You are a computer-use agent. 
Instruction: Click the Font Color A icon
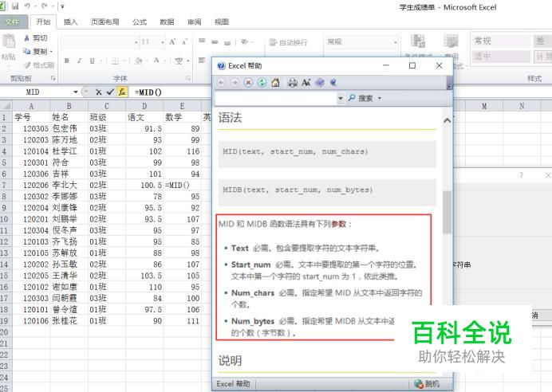click(156, 61)
